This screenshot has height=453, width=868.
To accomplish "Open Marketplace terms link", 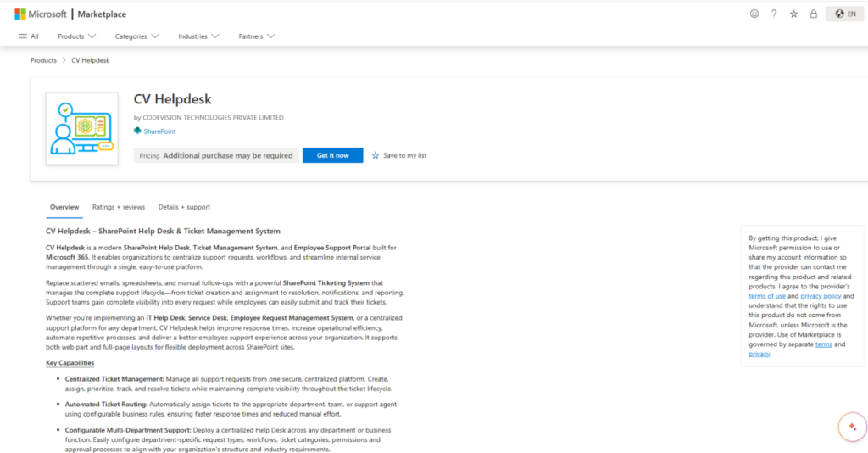I will click(x=823, y=344).
